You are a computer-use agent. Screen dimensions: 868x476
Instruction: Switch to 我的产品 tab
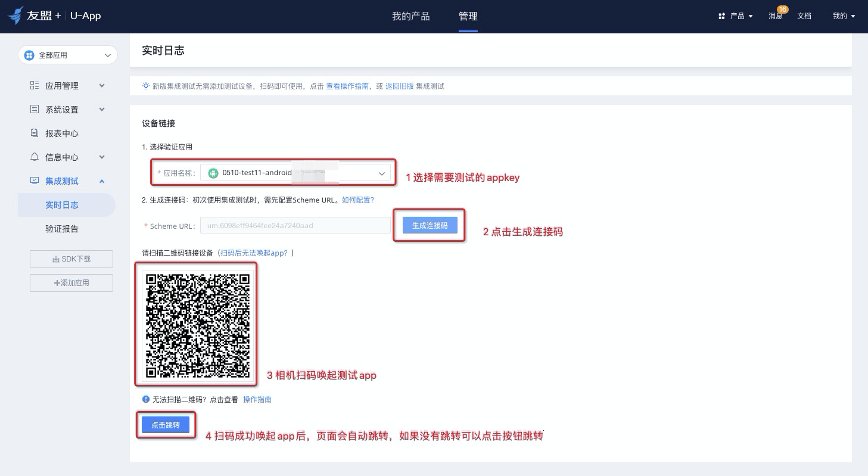pos(411,16)
